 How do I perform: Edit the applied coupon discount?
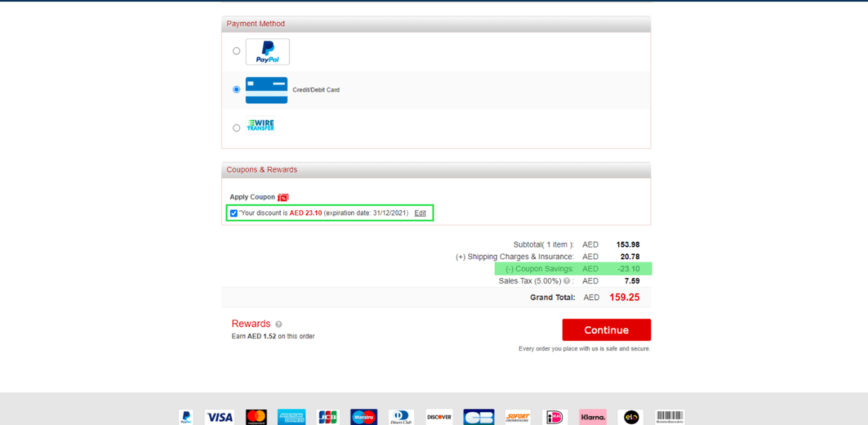click(420, 213)
